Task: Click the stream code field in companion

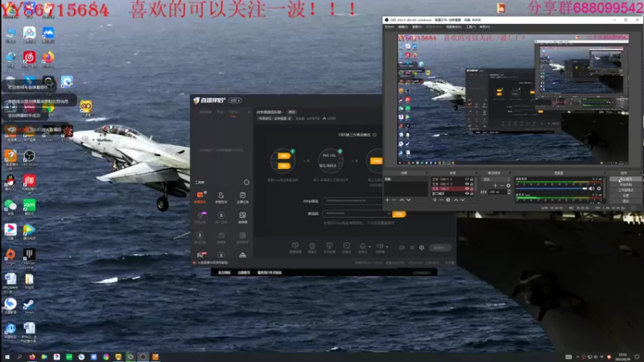Action: (x=357, y=213)
